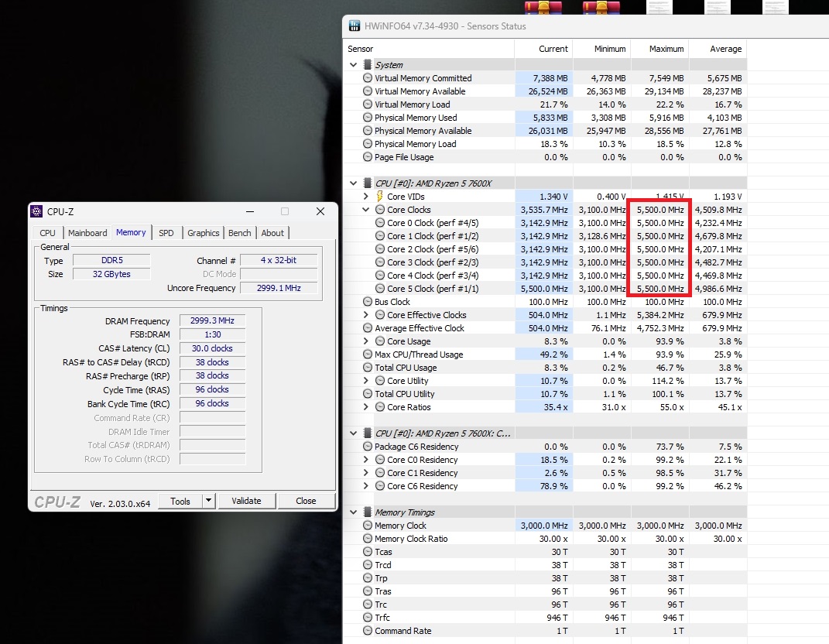829x644 pixels.
Task: Click the Tools button in CPU-Z
Action: (180, 501)
